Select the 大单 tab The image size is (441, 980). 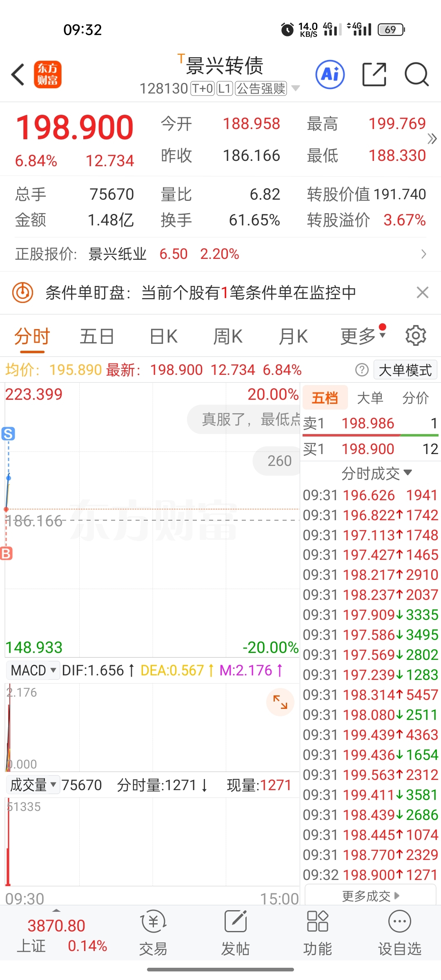(x=370, y=397)
